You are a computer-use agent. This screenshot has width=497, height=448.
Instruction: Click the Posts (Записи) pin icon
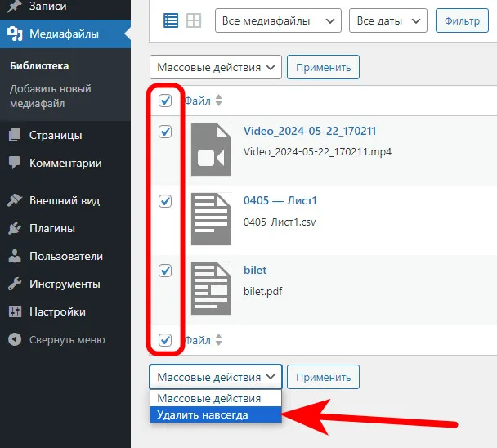pyautogui.click(x=14, y=6)
